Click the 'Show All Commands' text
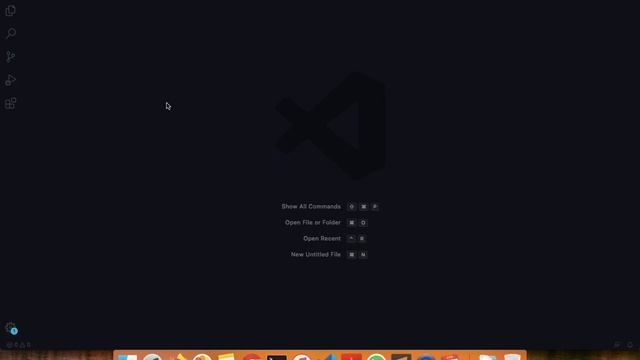The height and width of the screenshot is (360, 640). coord(311,207)
